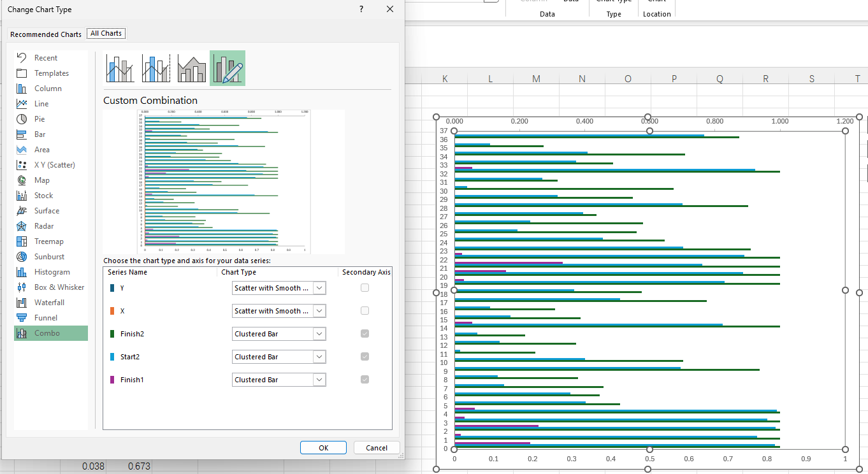
Task: Select the Sunburst chart category
Action: coord(51,257)
